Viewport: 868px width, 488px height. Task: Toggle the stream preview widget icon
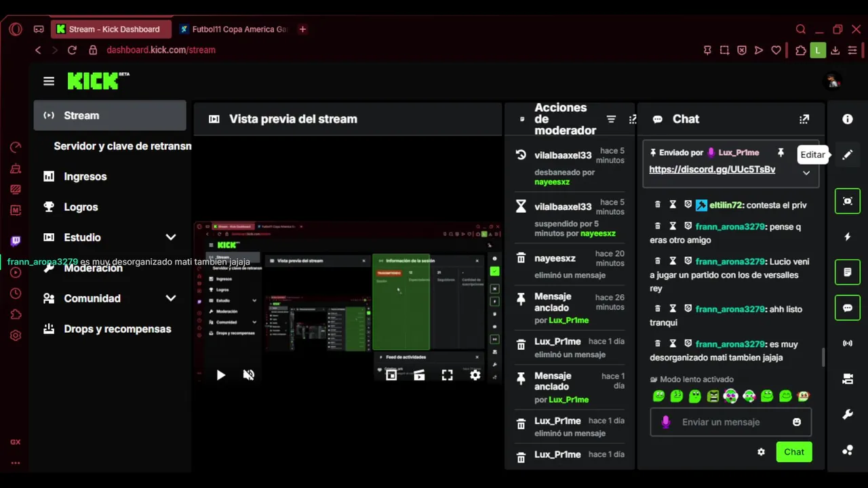(848, 201)
